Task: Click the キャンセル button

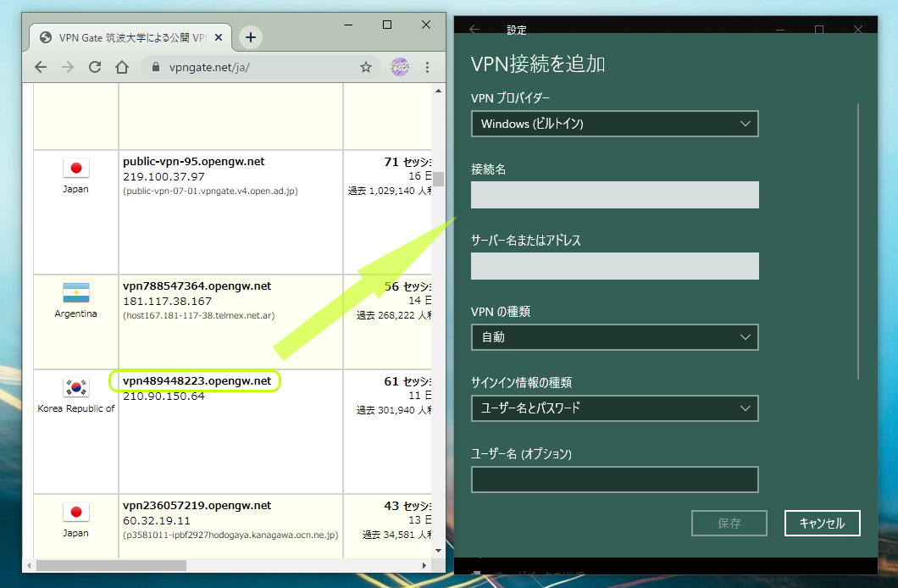Action: (822, 524)
